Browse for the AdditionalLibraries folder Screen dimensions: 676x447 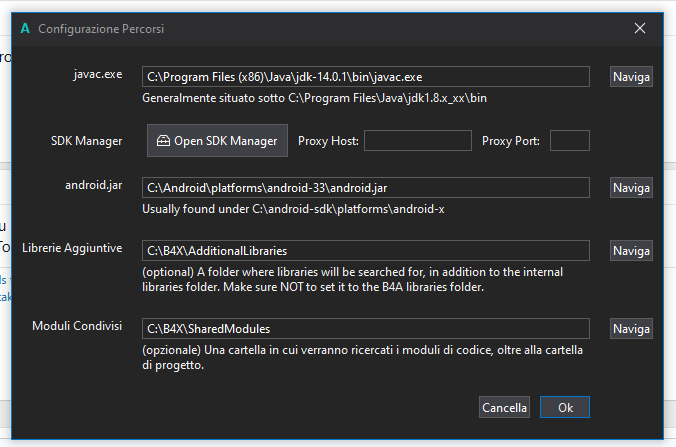631,250
